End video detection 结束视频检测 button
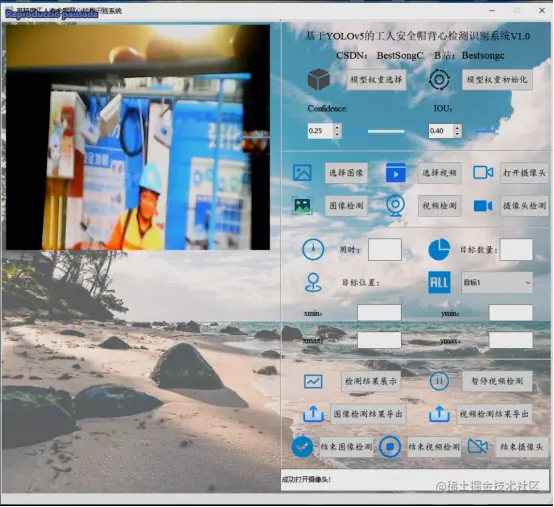Image resolution: width=554 pixels, height=507 pixels. tap(434, 447)
